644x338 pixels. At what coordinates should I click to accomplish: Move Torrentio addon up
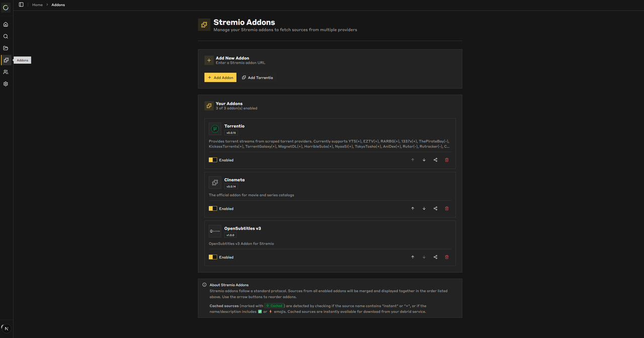point(413,160)
